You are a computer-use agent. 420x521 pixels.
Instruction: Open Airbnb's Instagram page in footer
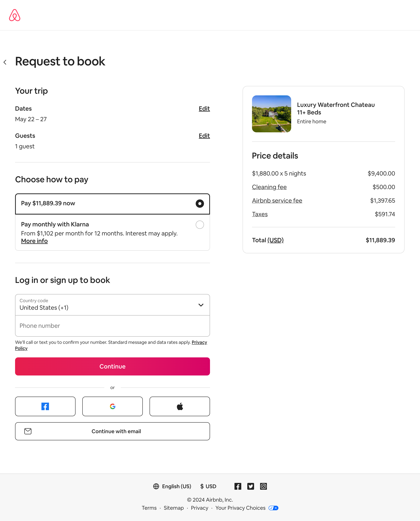[x=263, y=486]
